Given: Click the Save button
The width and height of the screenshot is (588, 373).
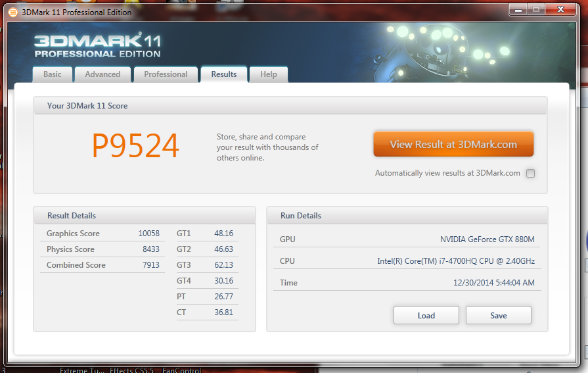Looking at the screenshot, I should point(499,315).
